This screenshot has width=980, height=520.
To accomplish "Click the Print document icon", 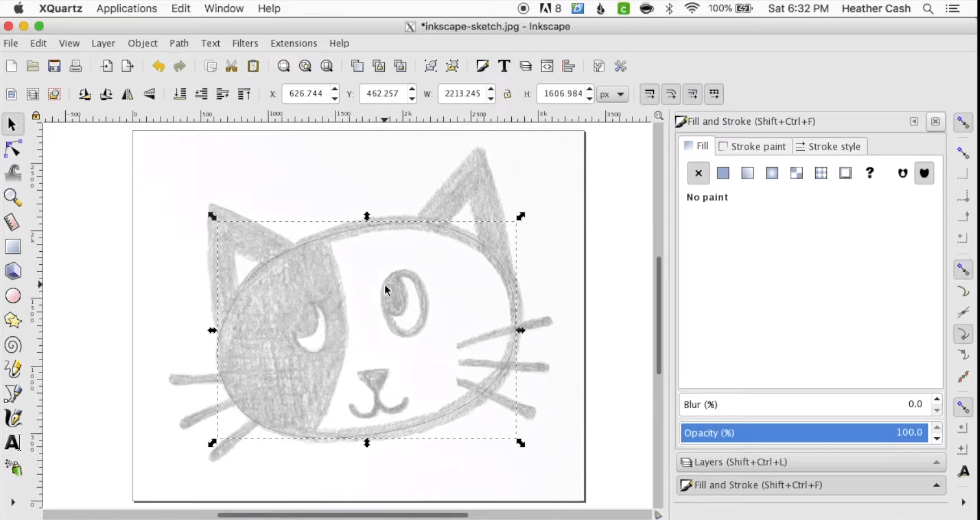I will [x=75, y=66].
